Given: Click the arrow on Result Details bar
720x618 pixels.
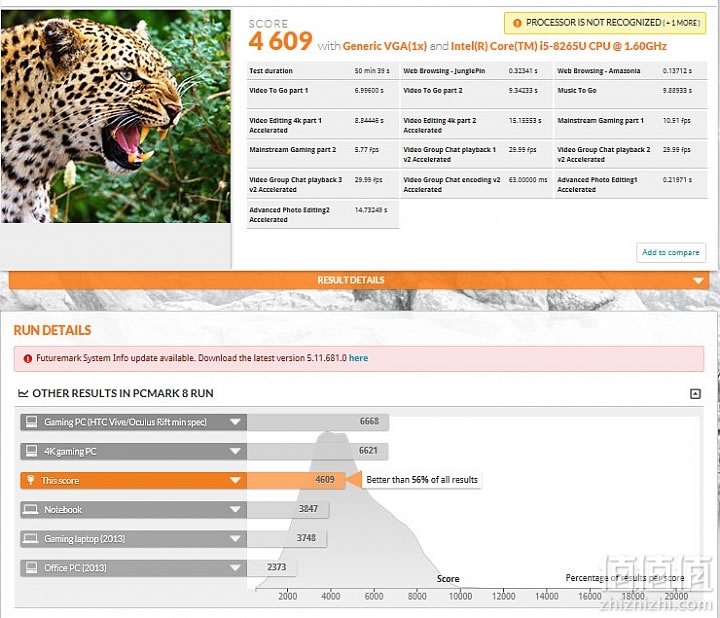Looking at the screenshot, I should (698, 281).
